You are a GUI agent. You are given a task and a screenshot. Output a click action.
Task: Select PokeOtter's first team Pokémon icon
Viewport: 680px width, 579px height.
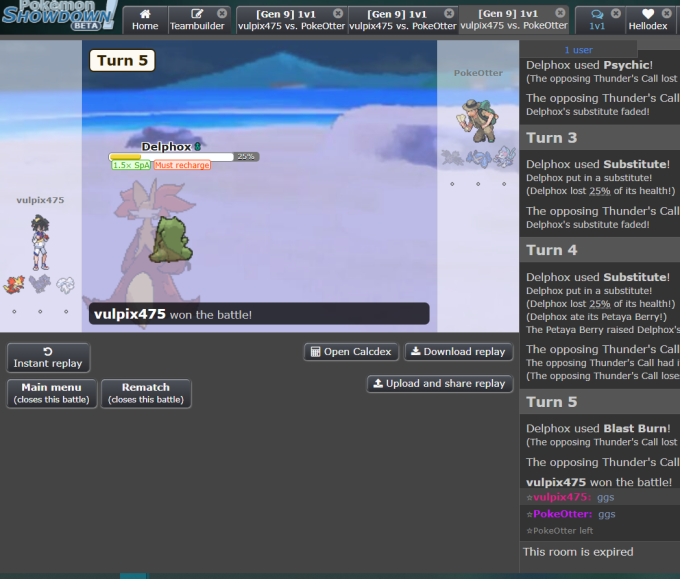452,157
